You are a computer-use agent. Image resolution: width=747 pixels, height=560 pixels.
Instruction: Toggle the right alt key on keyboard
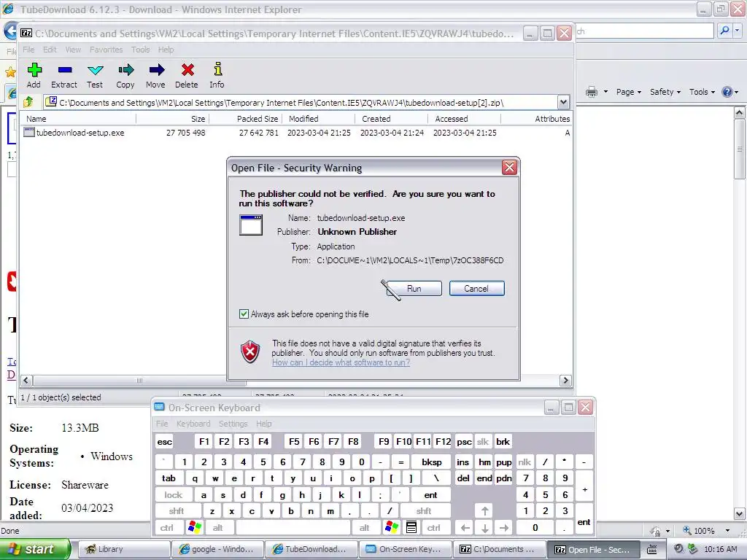tap(365, 527)
